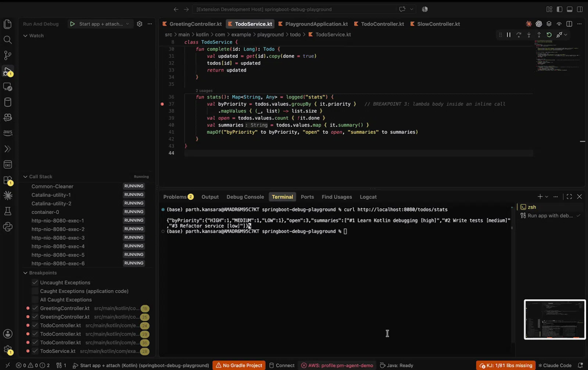Image resolution: width=588 pixels, height=370 pixels.
Task: Toggle TodoService.kt breakpoint checkbox
Action: coord(35,351)
